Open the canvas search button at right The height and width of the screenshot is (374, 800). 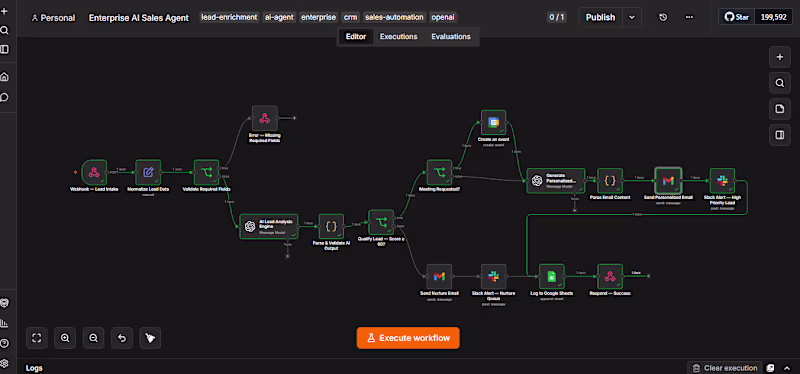point(780,83)
